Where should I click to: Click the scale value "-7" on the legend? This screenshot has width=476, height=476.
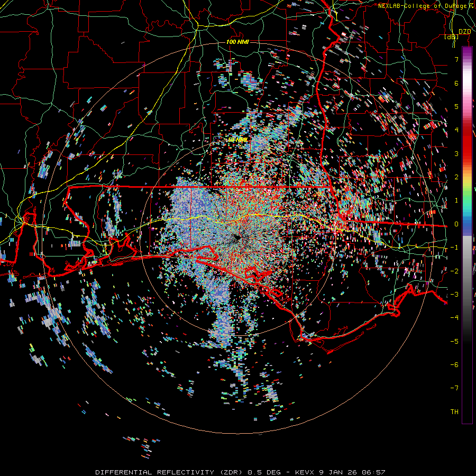click(454, 388)
